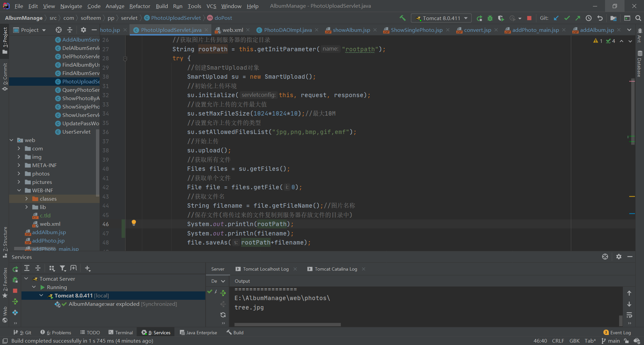The height and width of the screenshot is (345, 644).
Task: Stop the running application
Action: 530,18
